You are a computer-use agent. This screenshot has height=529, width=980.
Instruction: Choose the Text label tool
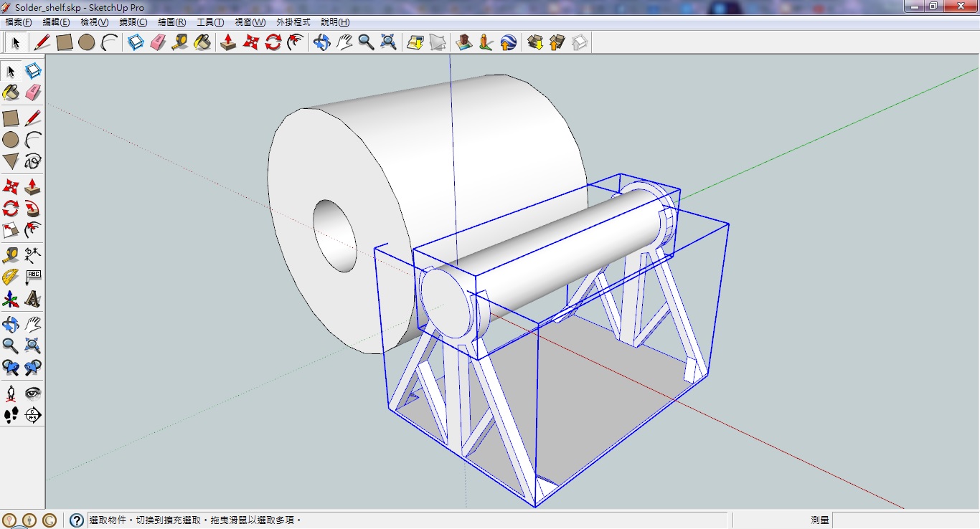click(33, 277)
